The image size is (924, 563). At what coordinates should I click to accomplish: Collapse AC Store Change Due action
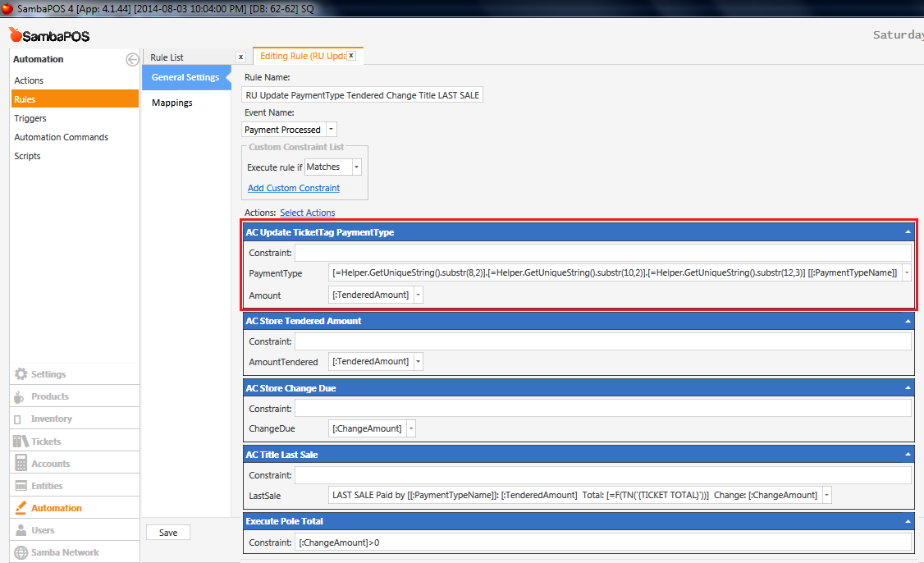pyautogui.click(x=908, y=388)
